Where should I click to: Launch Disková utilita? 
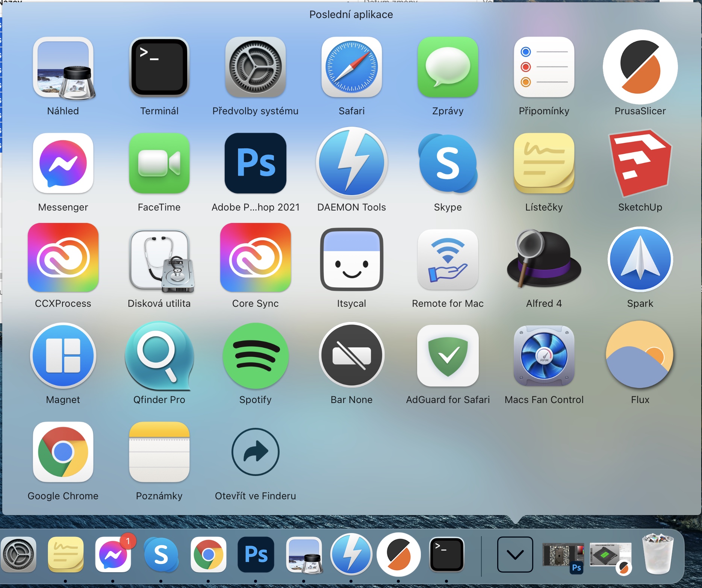coord(162,261)
